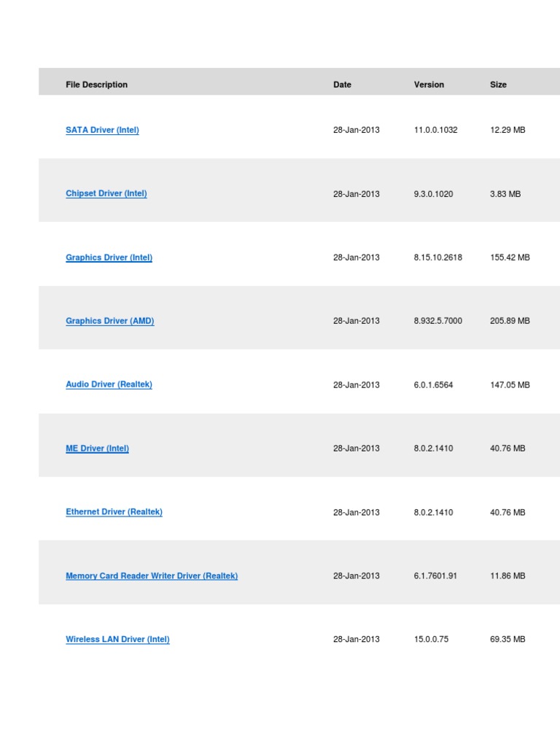Click the Date column header

pos(342,85)
